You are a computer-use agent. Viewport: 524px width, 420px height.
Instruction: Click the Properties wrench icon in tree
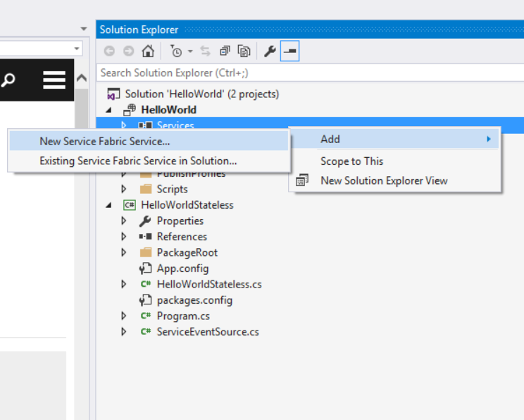[145, 221]
